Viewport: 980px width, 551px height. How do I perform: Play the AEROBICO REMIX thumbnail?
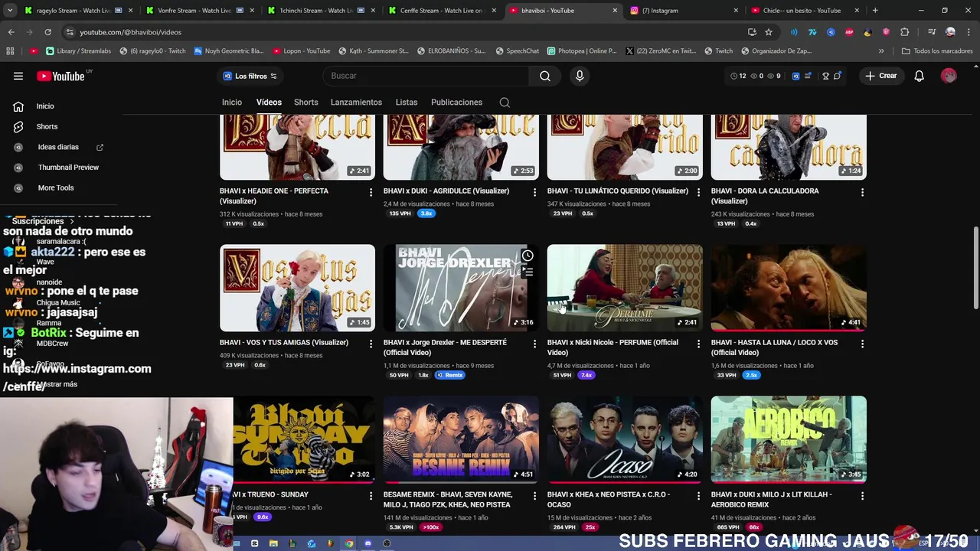[789, 439]
